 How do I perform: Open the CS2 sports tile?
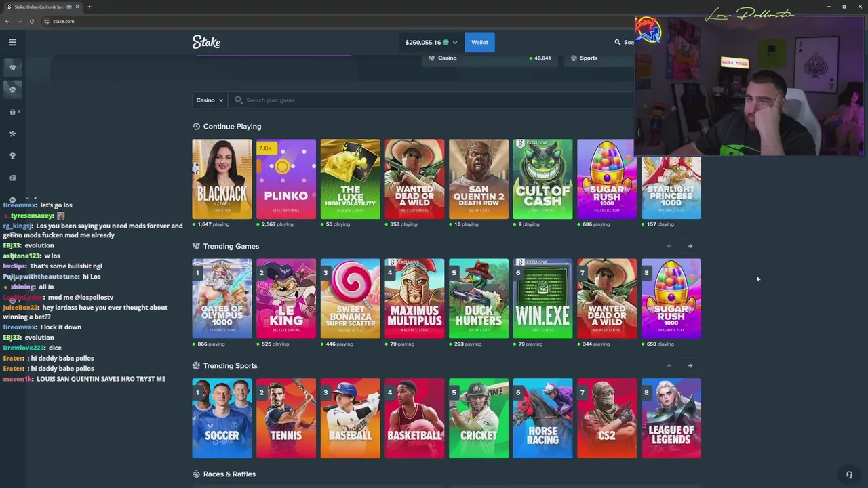click(607, 418)
